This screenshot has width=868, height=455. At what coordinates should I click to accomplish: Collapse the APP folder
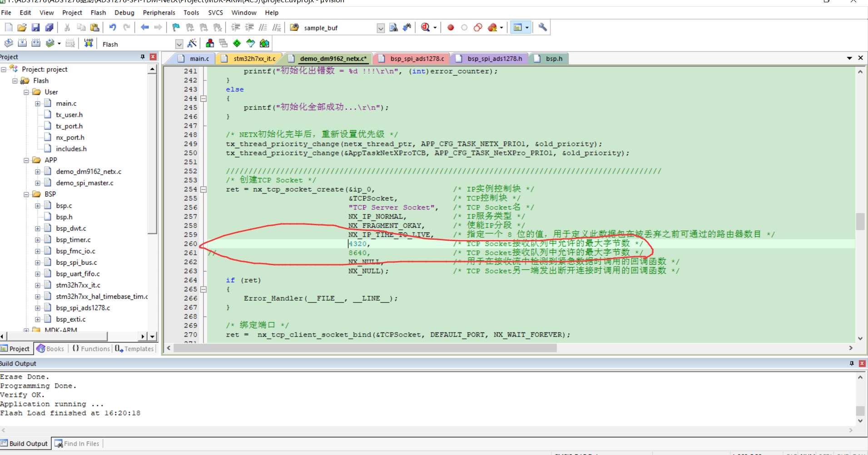tap(26, 160)
